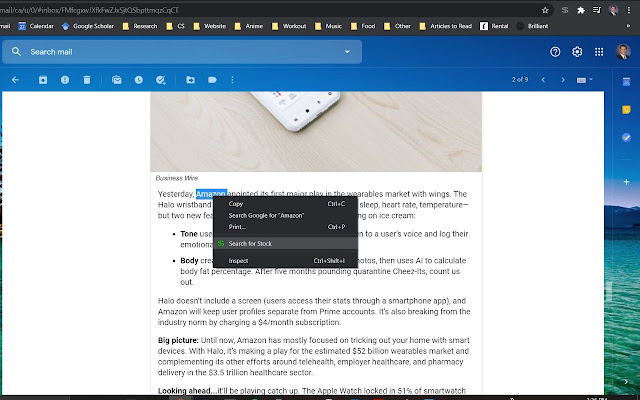Select Search Google for "Amazon"

(285, 215)
